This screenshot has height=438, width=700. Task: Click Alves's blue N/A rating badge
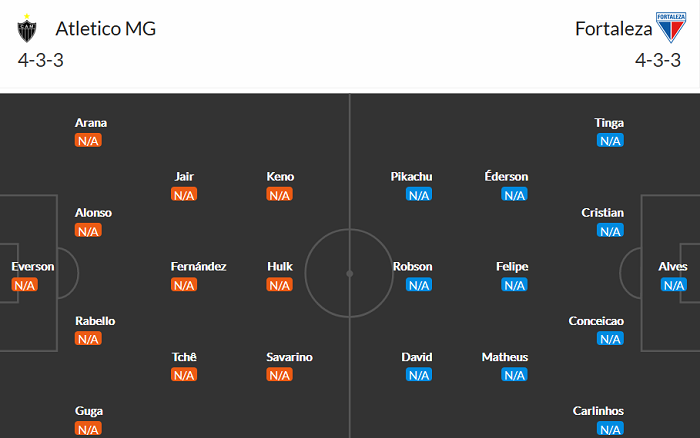click(673, 285)
